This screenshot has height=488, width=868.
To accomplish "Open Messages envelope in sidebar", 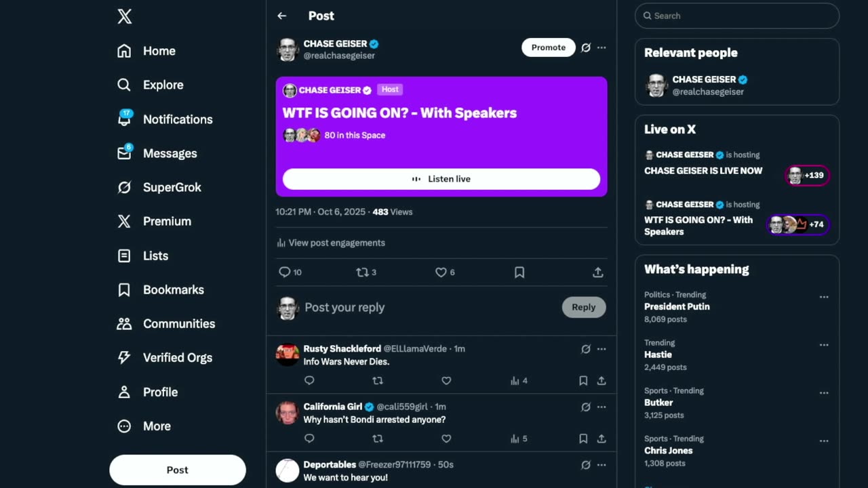I will point(124,153).
